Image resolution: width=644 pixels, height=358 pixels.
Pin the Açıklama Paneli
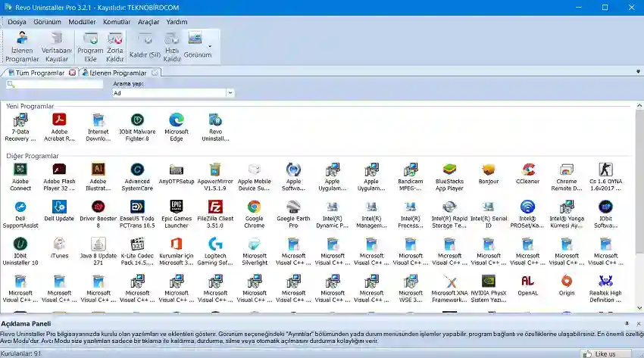[627, 323]
